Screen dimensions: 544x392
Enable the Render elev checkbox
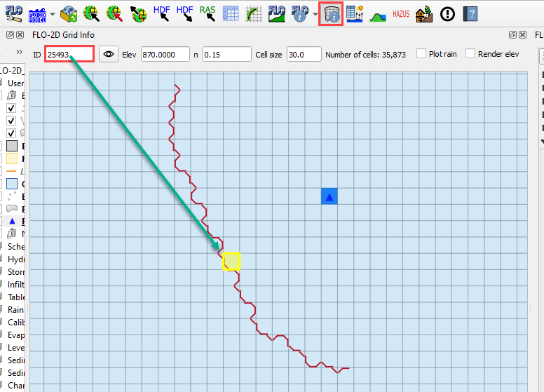click(470, 54)
